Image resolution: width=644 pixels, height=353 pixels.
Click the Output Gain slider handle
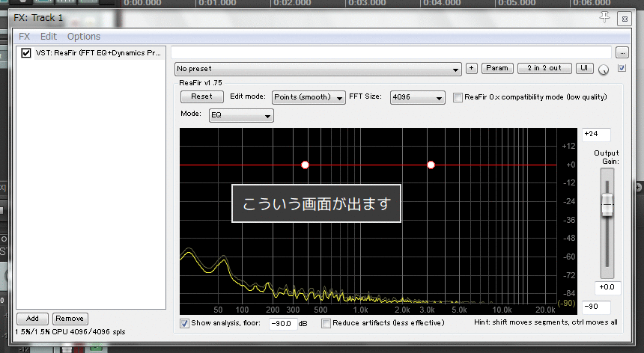click(x=607, y=205)
